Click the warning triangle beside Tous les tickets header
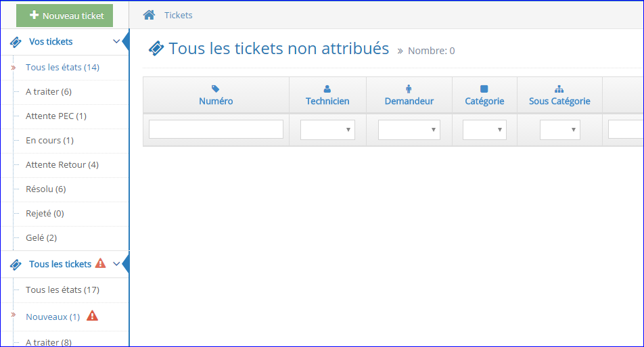The width and height of the screenshot is (644, 347). [101, 264]
